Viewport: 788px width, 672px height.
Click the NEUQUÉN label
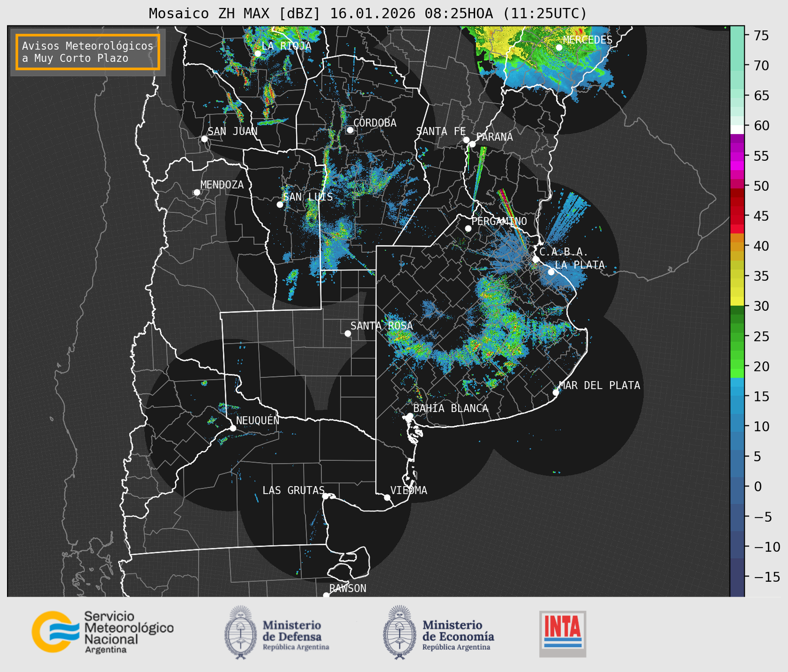pos(258,420)
